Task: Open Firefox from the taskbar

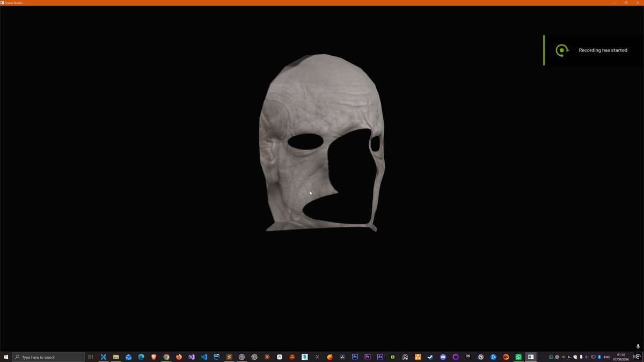Action: 179,357
